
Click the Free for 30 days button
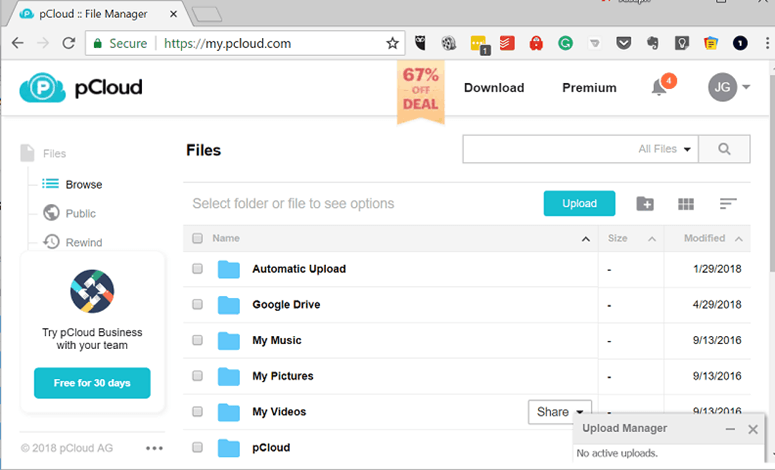coord(92,383)
